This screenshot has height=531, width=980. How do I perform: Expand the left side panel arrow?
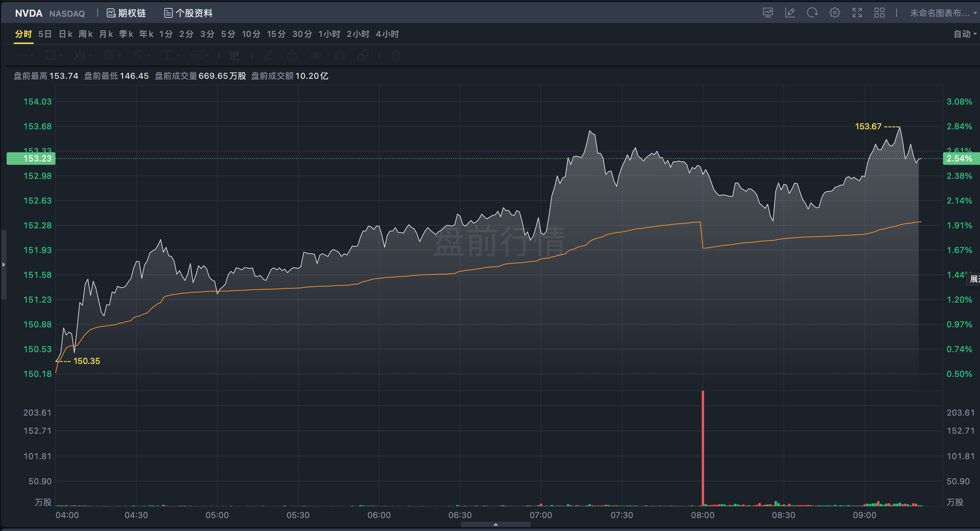[3, 265]
